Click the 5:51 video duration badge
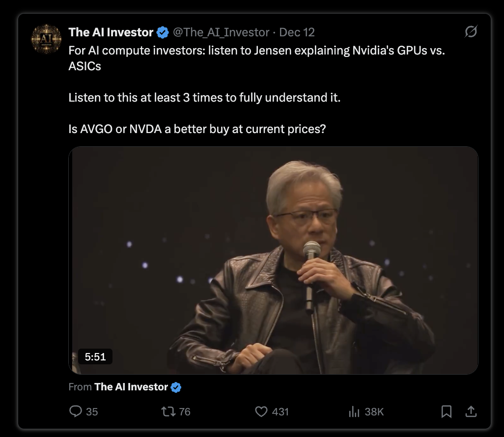504x437 pixels. point(95,356)
